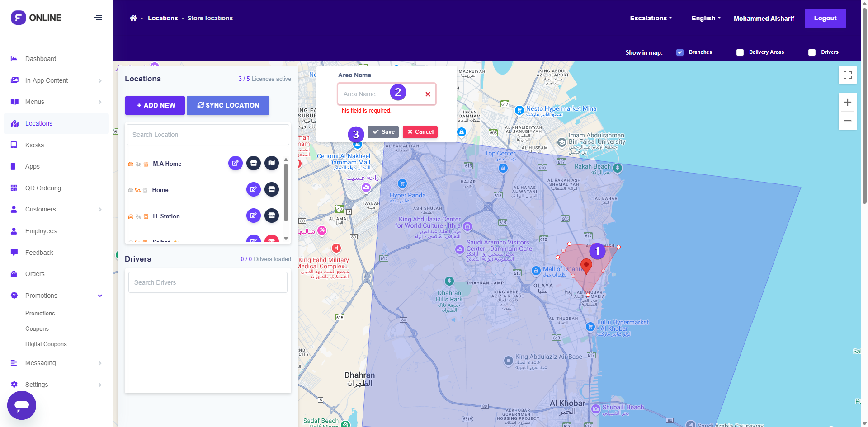Screen dimensions: 868x427
Task: Open Employees page in sidebar
Action: pos(41,231)
